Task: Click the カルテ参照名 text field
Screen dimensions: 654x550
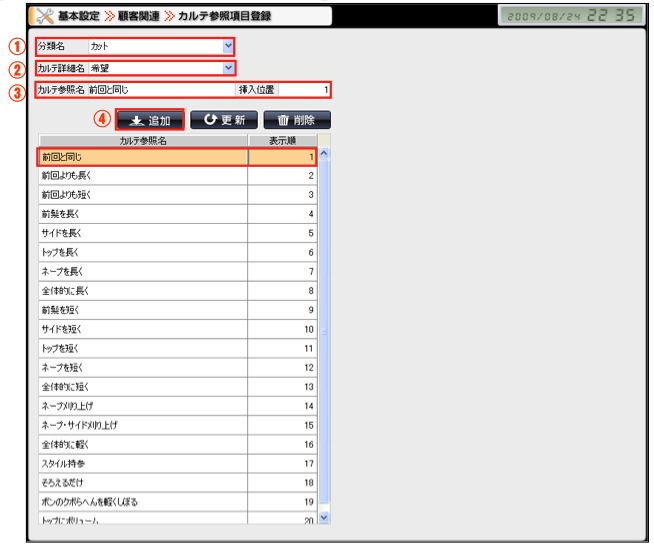Action: pos(160,90)
